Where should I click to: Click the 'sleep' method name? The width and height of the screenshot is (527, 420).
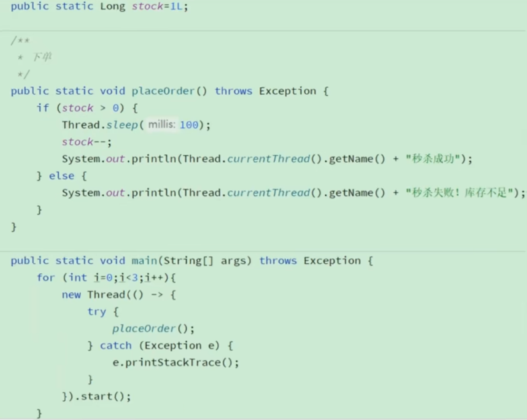(122, 125)
